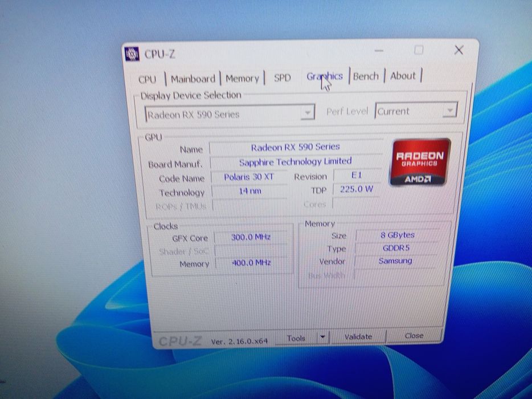Close the CPU-Z window with X

click(x=459, y=50)
